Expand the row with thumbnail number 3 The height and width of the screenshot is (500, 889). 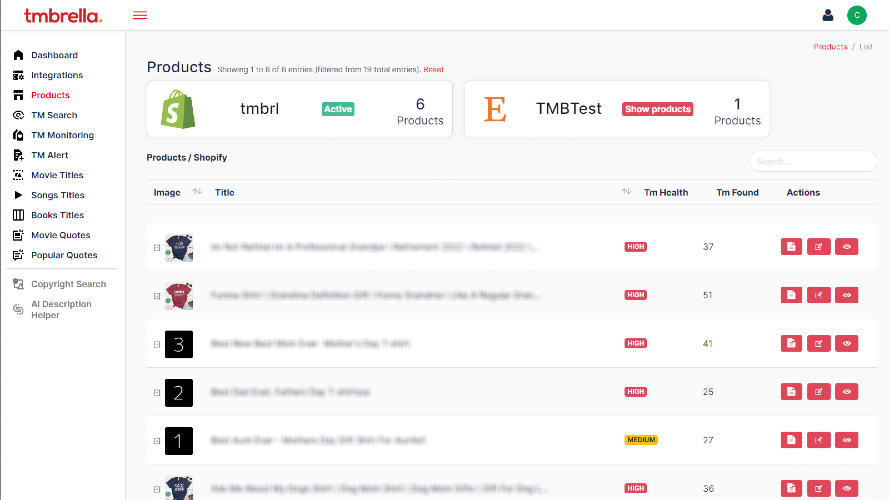157,344
